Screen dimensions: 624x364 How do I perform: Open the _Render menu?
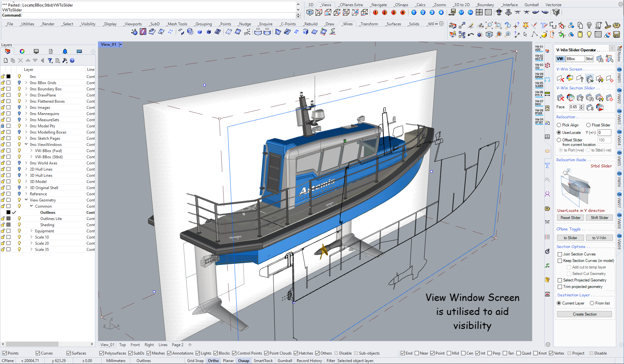[x=47, y=24]
